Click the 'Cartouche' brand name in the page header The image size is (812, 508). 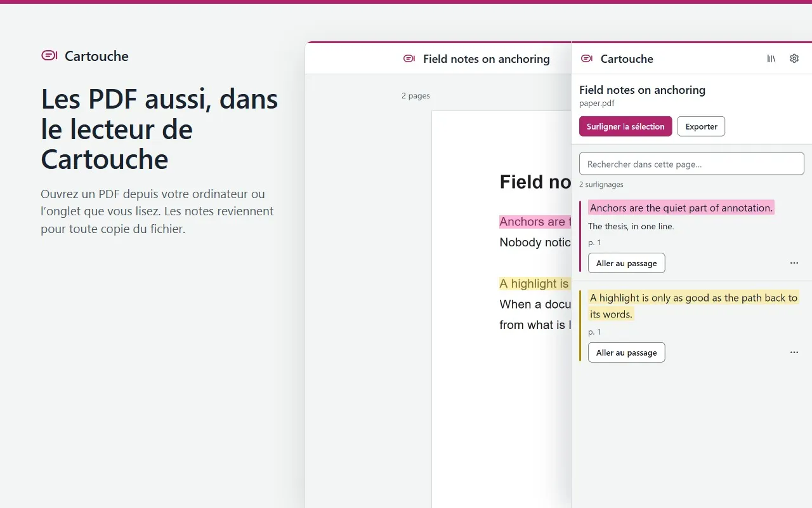point(96,56)
